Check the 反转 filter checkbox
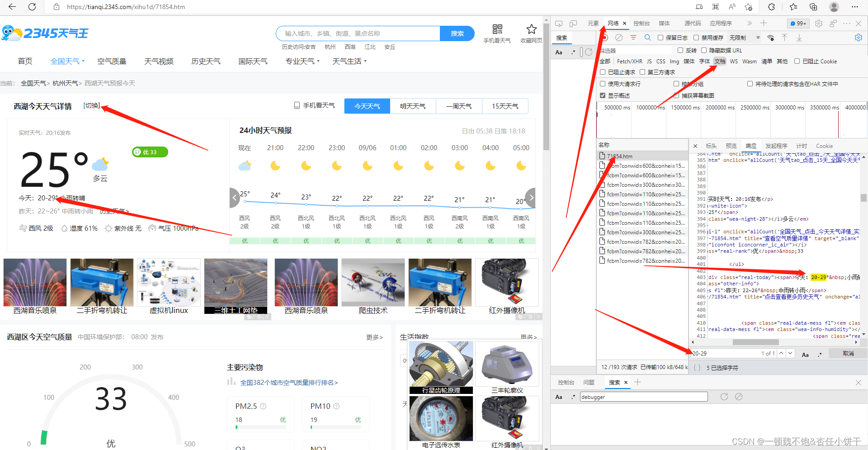Screen dimensions: 868x450 (680, 50)
